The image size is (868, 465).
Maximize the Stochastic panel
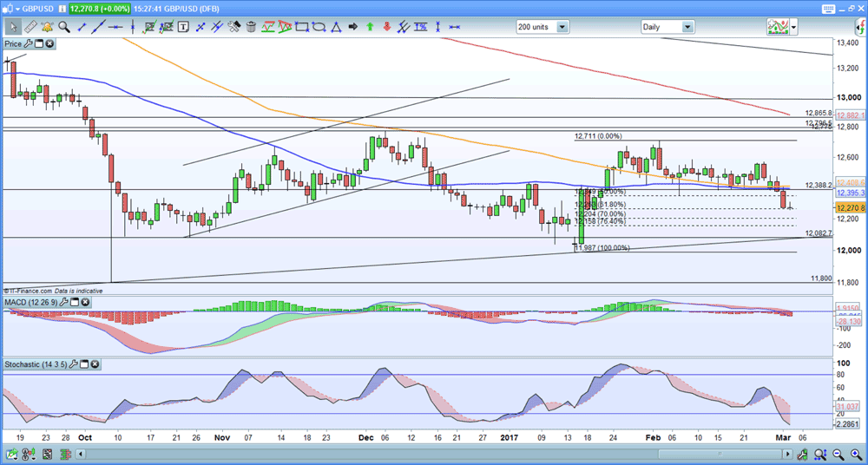point(85,364)
